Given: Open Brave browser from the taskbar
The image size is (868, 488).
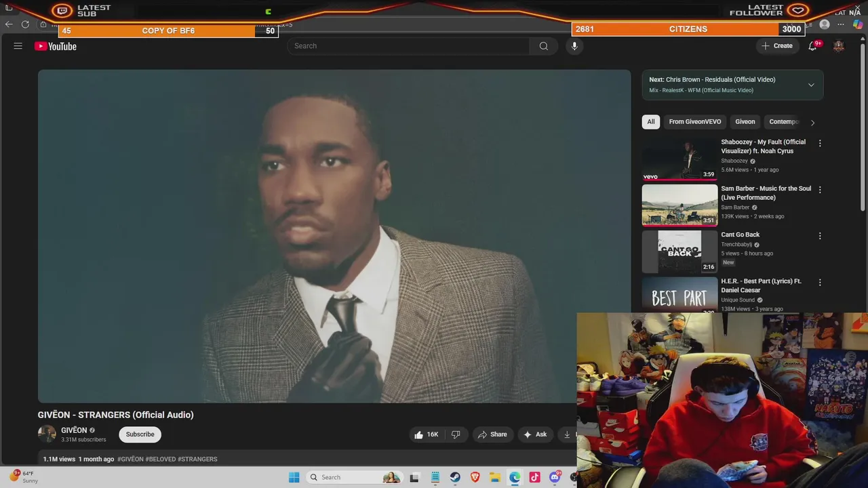Looking at the screenshot, I should click(475, 477).
